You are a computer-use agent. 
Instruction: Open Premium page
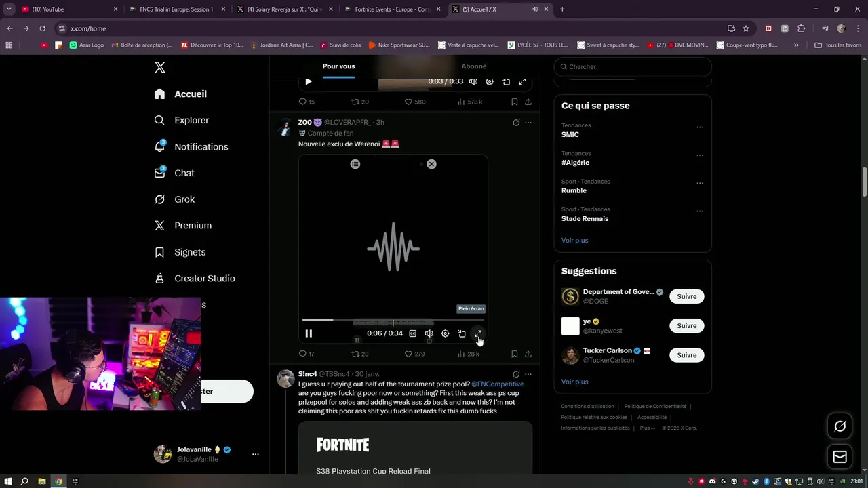183,226
